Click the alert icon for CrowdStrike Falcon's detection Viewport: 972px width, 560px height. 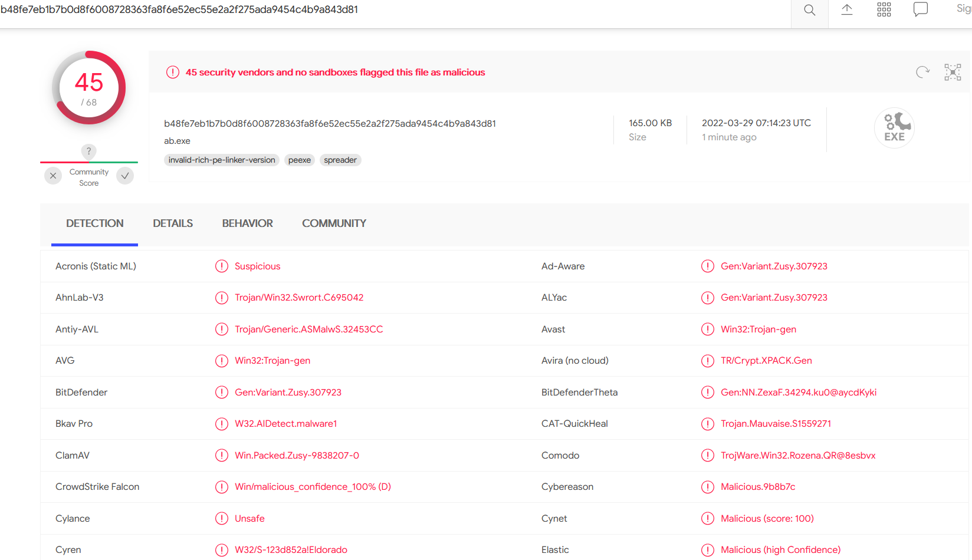click(222, 487)
